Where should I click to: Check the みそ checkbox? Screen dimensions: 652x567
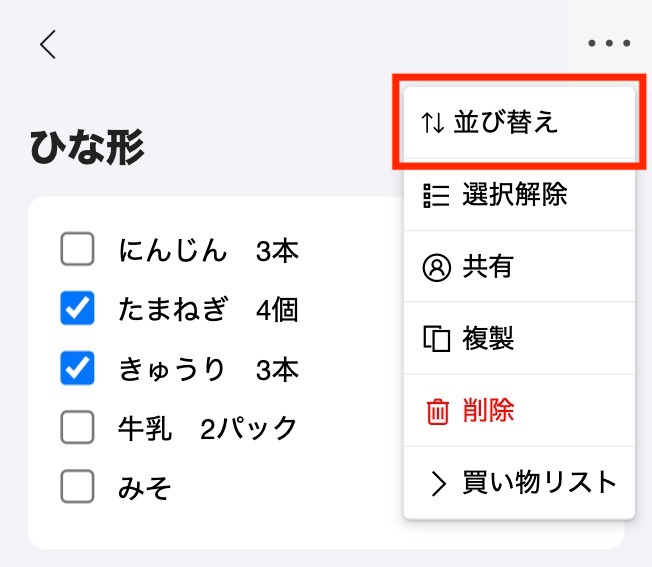click(x=77, y=486)
